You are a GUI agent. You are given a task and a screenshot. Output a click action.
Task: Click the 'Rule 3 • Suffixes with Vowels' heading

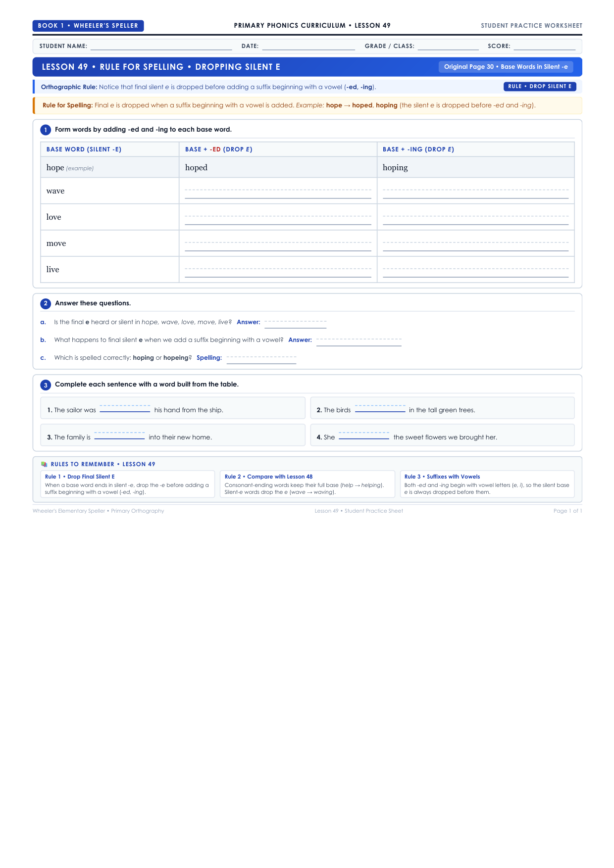[442, 477]
